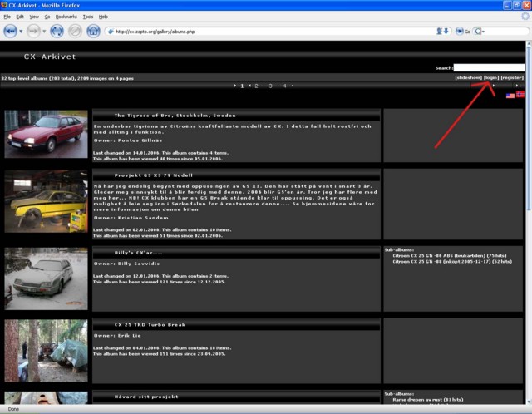Open sub-album Citroen CX 25 GTi -86 ABS
Screen dimensions: 532x414
(x=449, y=255)
